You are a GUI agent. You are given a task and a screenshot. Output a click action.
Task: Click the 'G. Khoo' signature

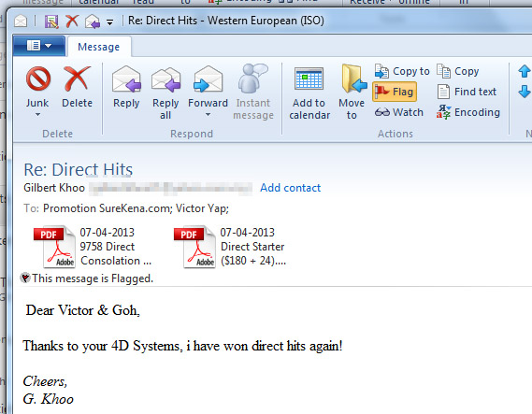coord(48,399)
